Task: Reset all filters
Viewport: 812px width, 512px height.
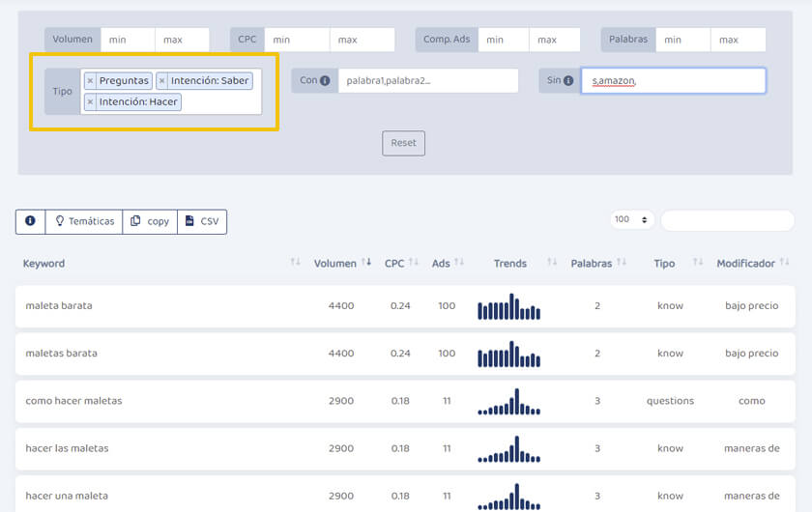Action: pos(403,143)
